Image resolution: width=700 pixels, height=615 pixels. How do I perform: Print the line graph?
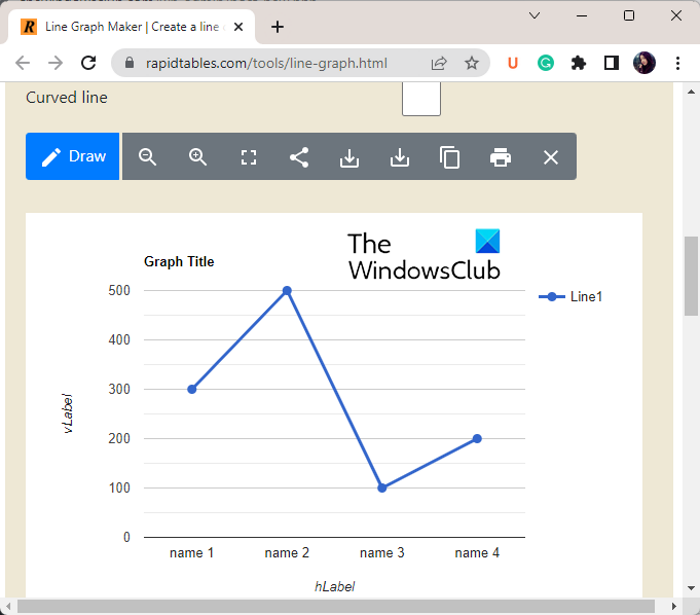(500, 158)
